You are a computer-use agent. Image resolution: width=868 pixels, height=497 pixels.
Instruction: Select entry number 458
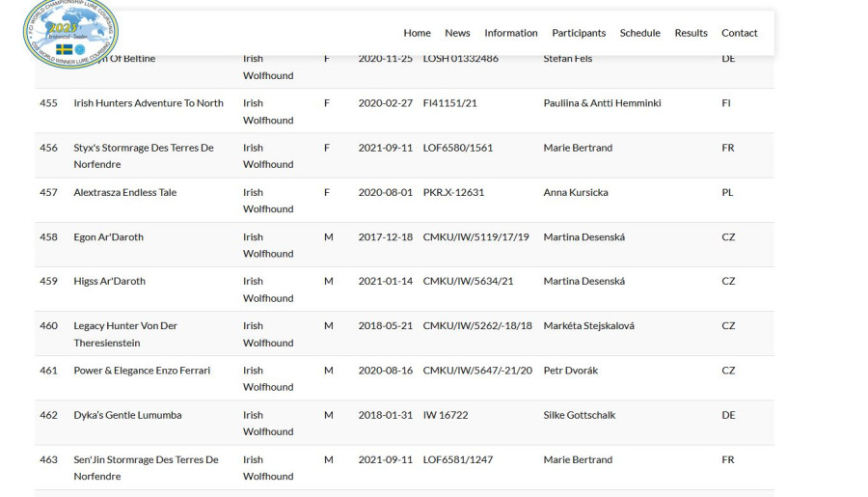pyautogui.click(x=49, y=236)
